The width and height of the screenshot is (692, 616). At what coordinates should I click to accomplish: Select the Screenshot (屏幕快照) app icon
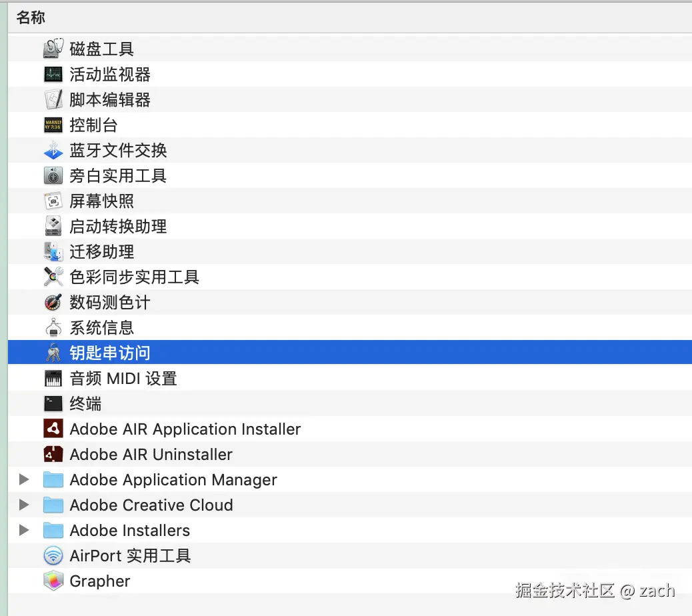tap(53, 201)
